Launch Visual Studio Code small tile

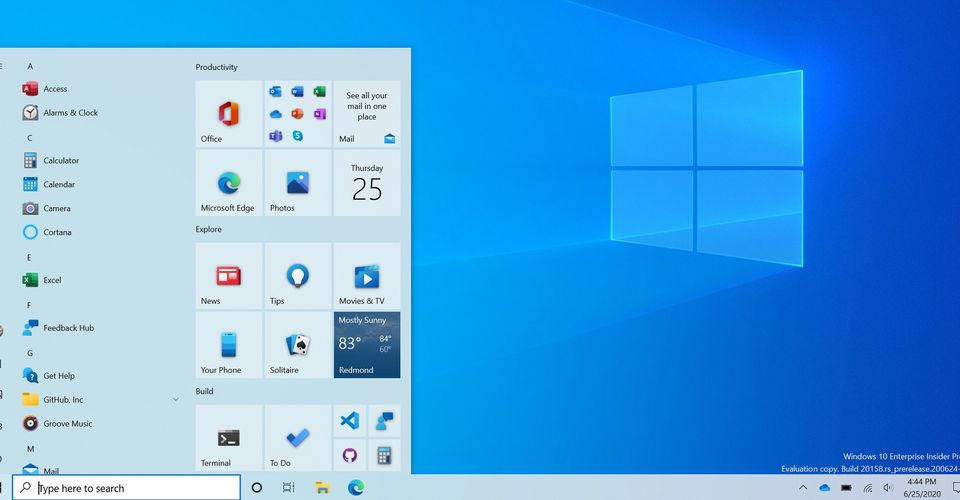(x=350, y=421)
